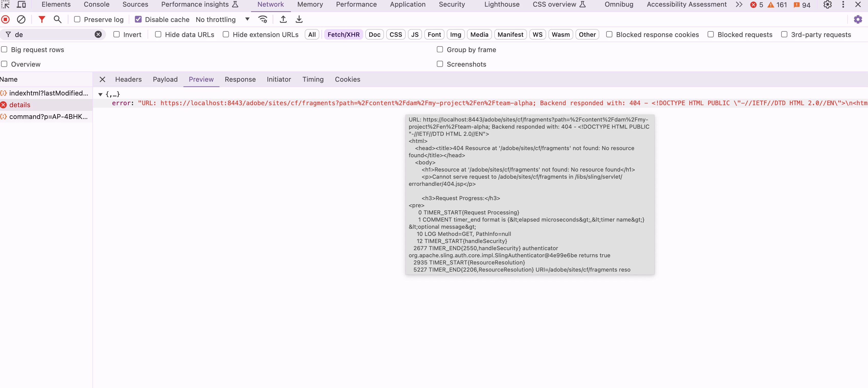Stop recording network log
The image size is (868, 388).
coord(5,20)
